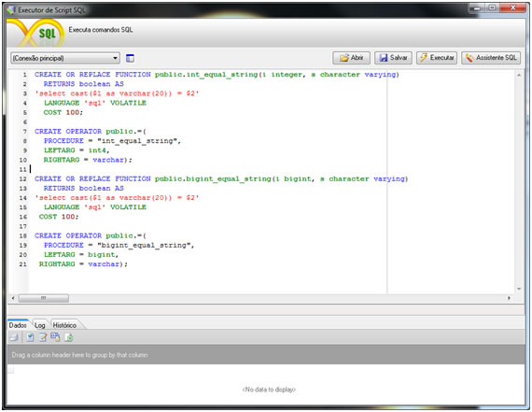Click the horizontal scrollbar right arrow
Image resolution: width=532 pixels, height=412 pixels.
tap(509, 298)
